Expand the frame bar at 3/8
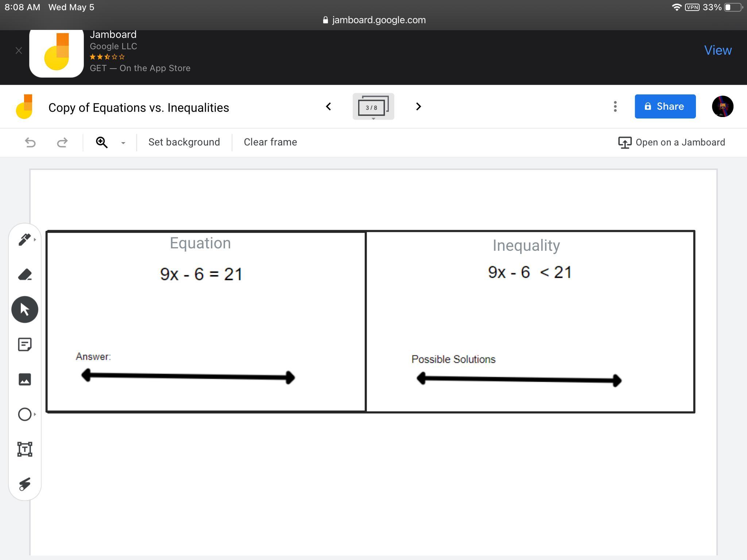This screenshot has height=560, width=747. (373, 106)
